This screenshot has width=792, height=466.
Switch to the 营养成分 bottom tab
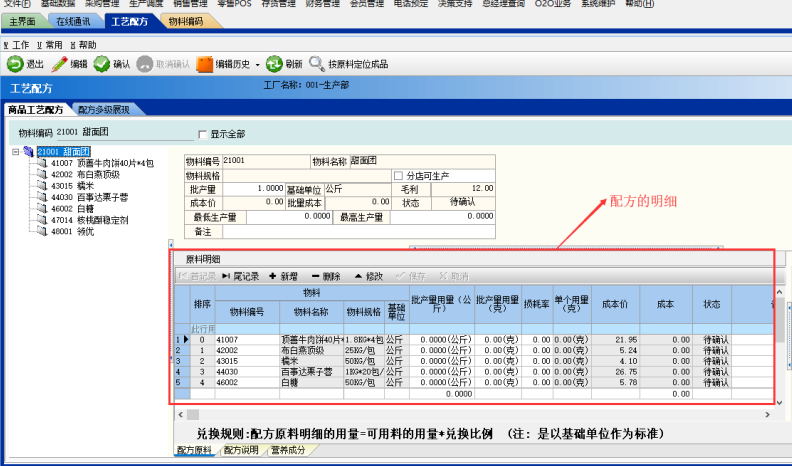click(288, 450)
